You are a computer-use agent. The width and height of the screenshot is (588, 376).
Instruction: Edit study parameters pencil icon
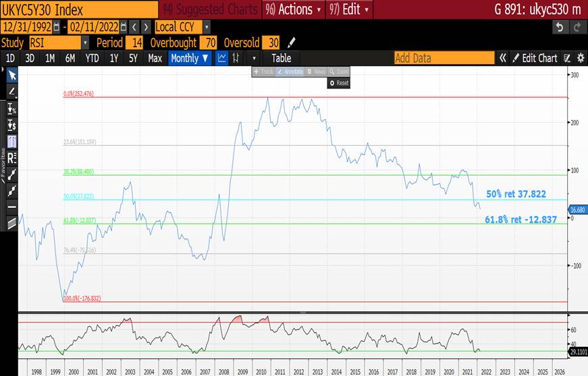click(291, 43)
